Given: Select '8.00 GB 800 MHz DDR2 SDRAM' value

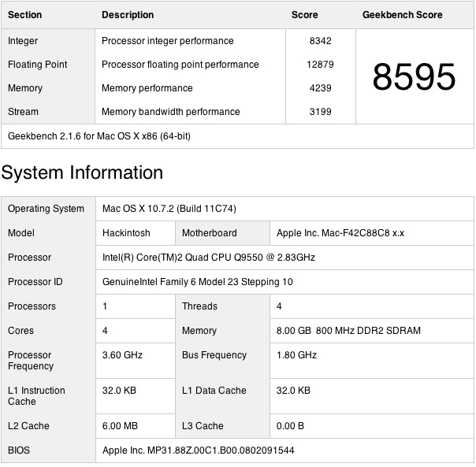Looking at the screenshot, I should pos(348,331).
